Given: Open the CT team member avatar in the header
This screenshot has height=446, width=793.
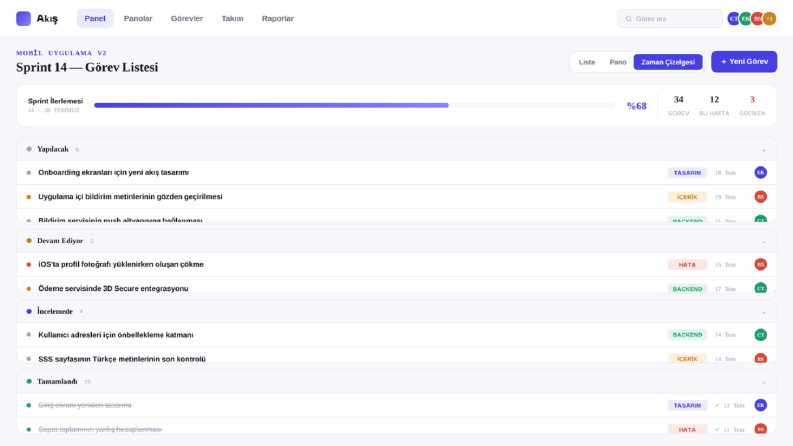Looking at the screenshot, I should (x=733, y=19).
